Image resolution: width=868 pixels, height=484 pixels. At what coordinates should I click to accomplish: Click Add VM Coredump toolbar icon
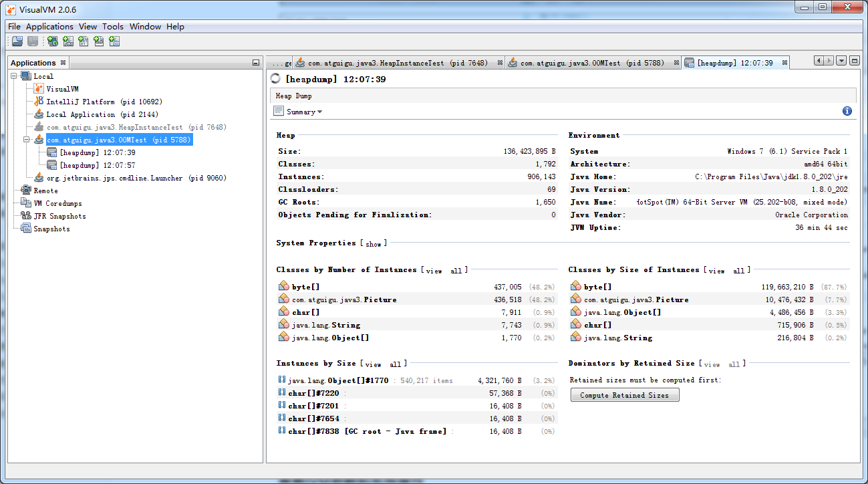click(84, 41)
